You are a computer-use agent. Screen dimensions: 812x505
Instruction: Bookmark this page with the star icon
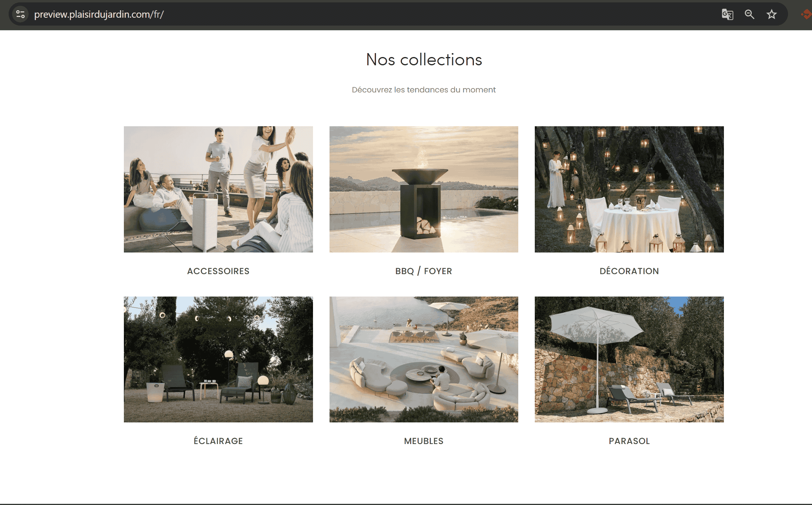click(x=771, y=15)
